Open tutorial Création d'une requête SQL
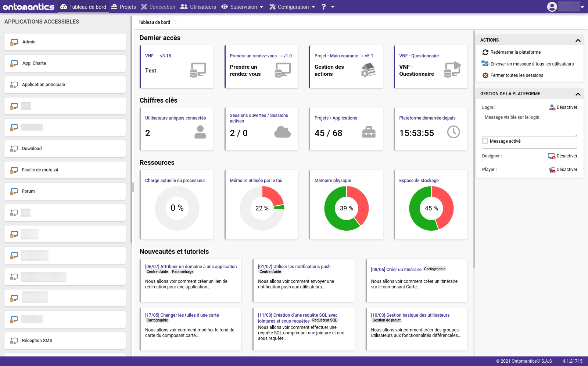Screen dimensions: 588x366 click(x=298, y=318)
